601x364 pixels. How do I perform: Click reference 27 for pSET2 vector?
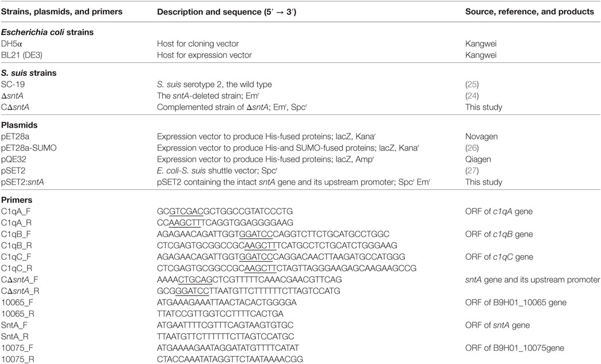pos(472,171)
